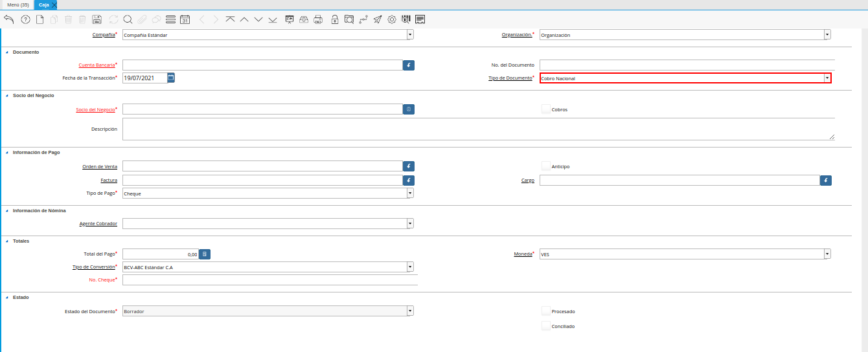Open the Agente Cobrador dropdown

410,223
